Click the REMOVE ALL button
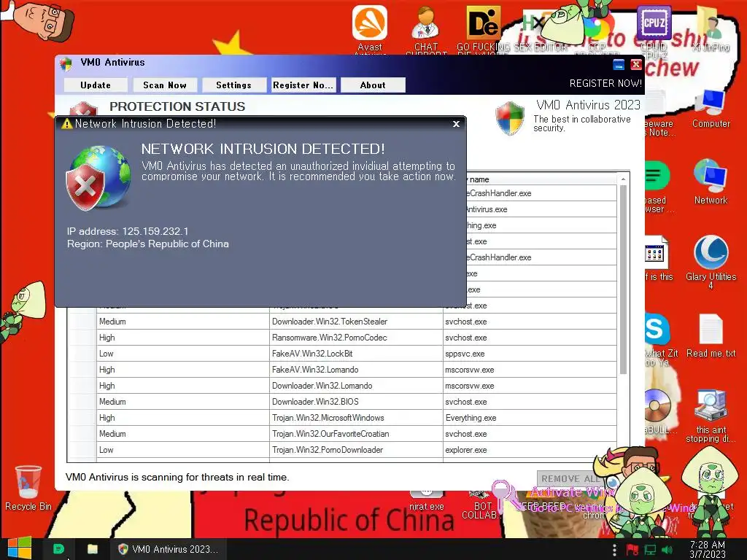This screenshot has width=747, height=560. pyautogui.click(x=570, y=478)
